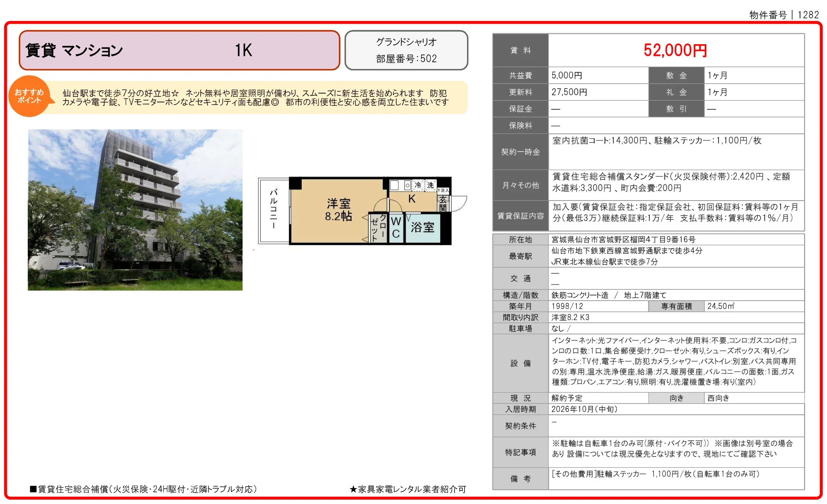Click the 洋室 8.2帖 room label

[x=338, y=210]
